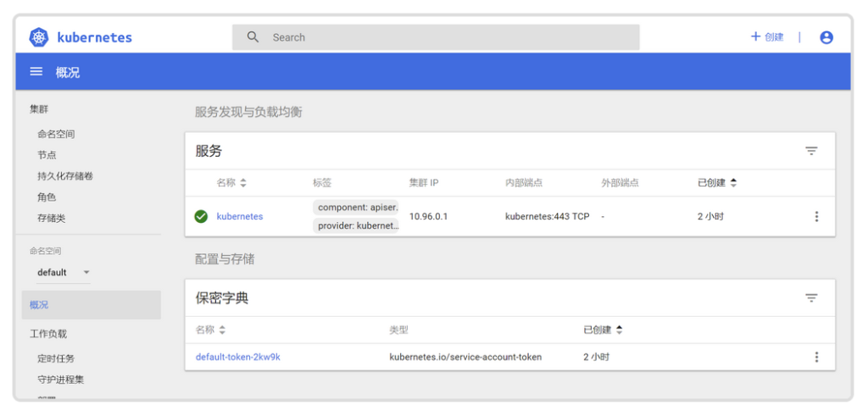This screenshot has height=411, width=868.
Task: Open 定时任务 in the sidebar
Action: tap(56, 358)
